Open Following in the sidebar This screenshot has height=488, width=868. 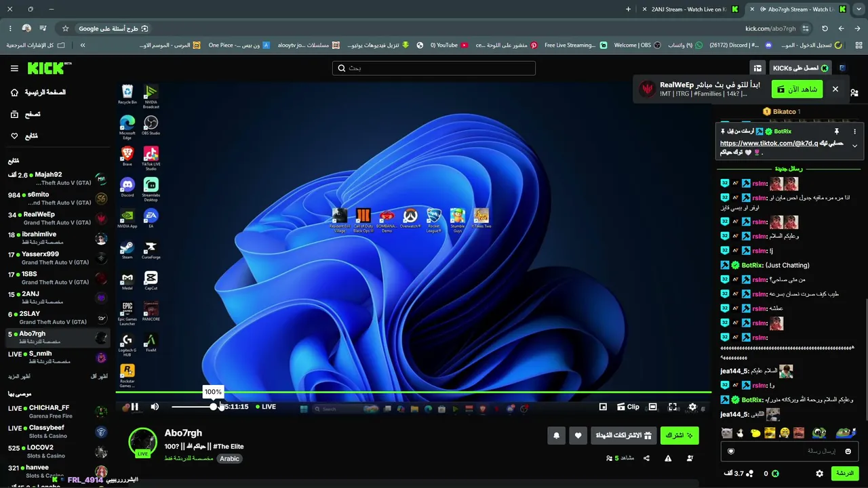coord(24,136)
